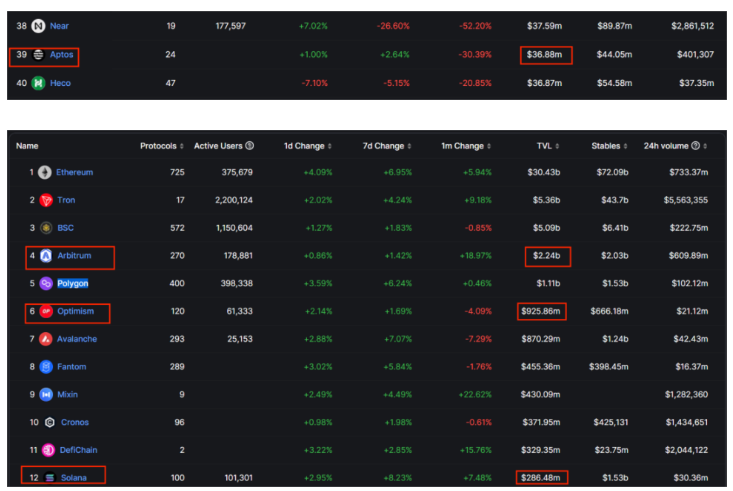
Task: Open the Optimism chain link
Action: [75, 311]
